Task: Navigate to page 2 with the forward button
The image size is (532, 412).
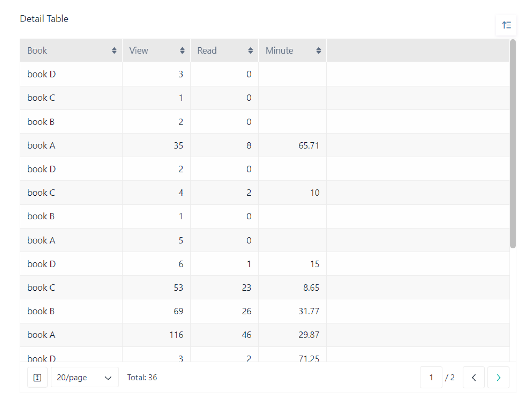Action: (x=498, y=377)
